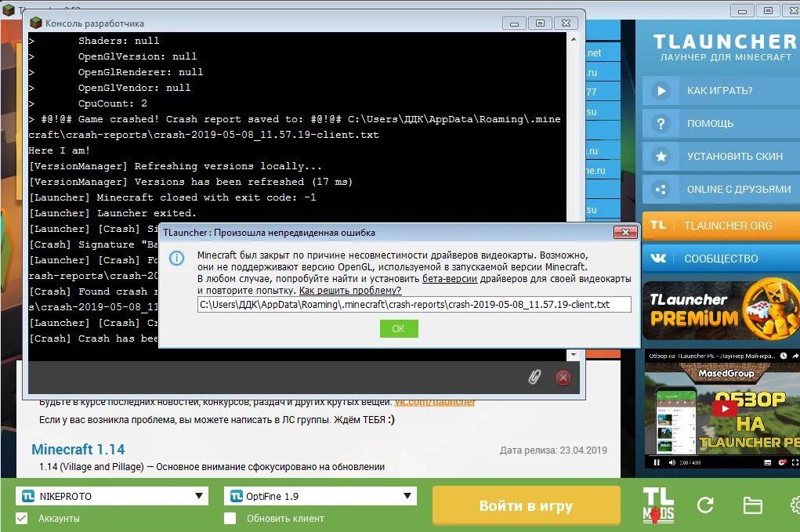Click the info icon in error dialog
Image resolution: width=800 pixels, height=532 pixels.
(176, 258)
